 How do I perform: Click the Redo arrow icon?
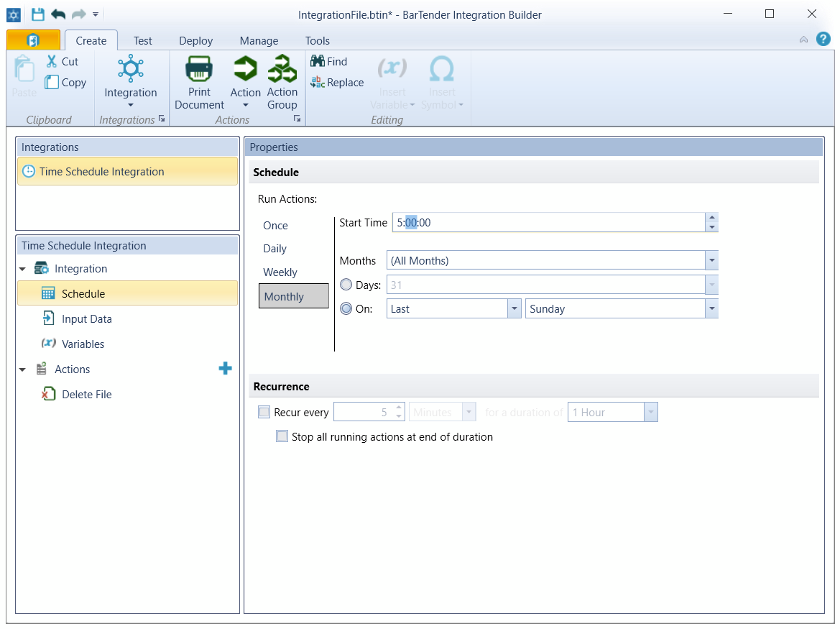[x=78, y=14]
